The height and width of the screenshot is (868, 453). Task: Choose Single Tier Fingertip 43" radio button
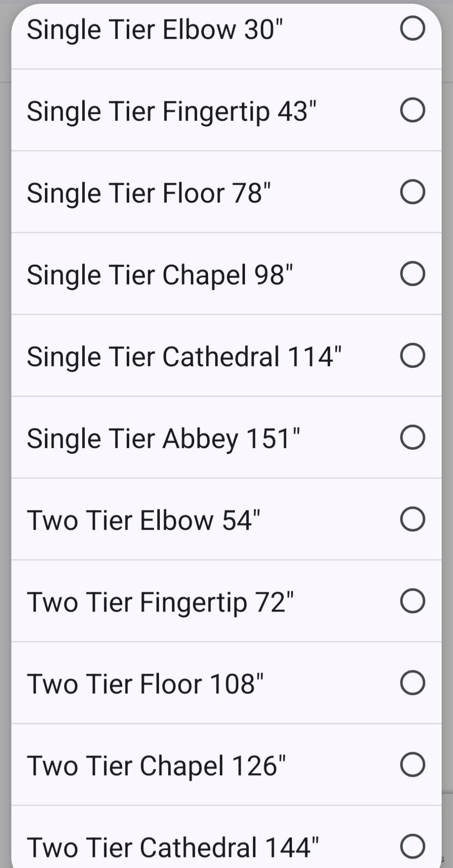[x=412, y=110]
